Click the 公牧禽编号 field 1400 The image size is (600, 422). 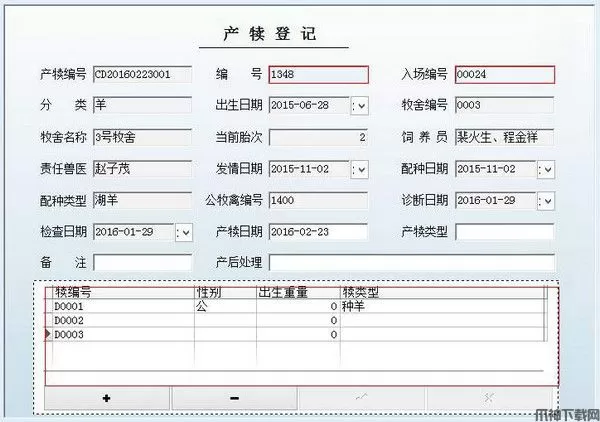click(318, 200)
